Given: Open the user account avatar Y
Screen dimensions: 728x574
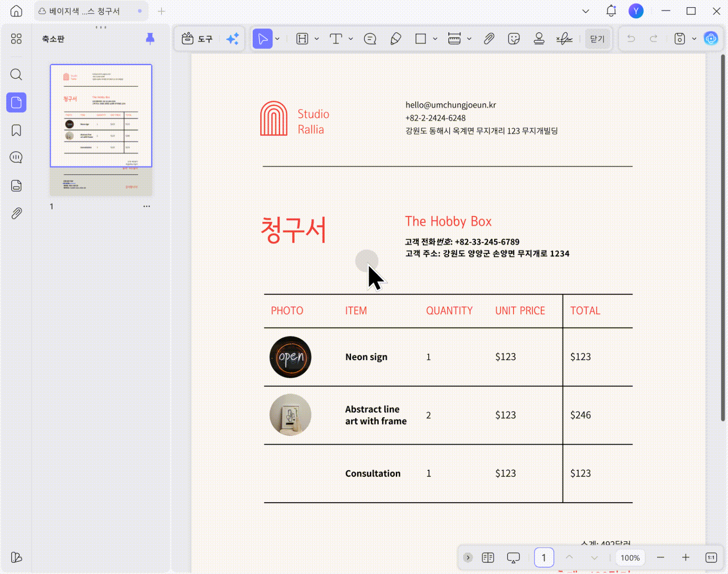Looking at the screenshot, I should [x=636, y=11].
